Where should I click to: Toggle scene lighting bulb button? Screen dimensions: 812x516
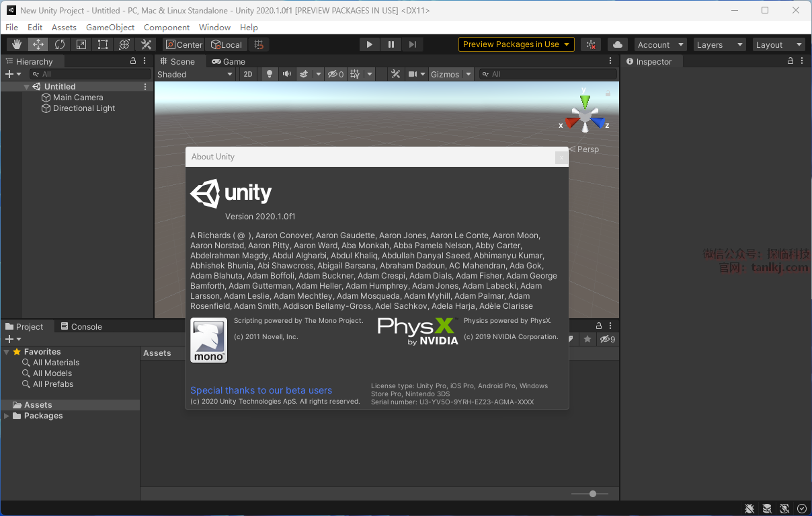[270, 74]
